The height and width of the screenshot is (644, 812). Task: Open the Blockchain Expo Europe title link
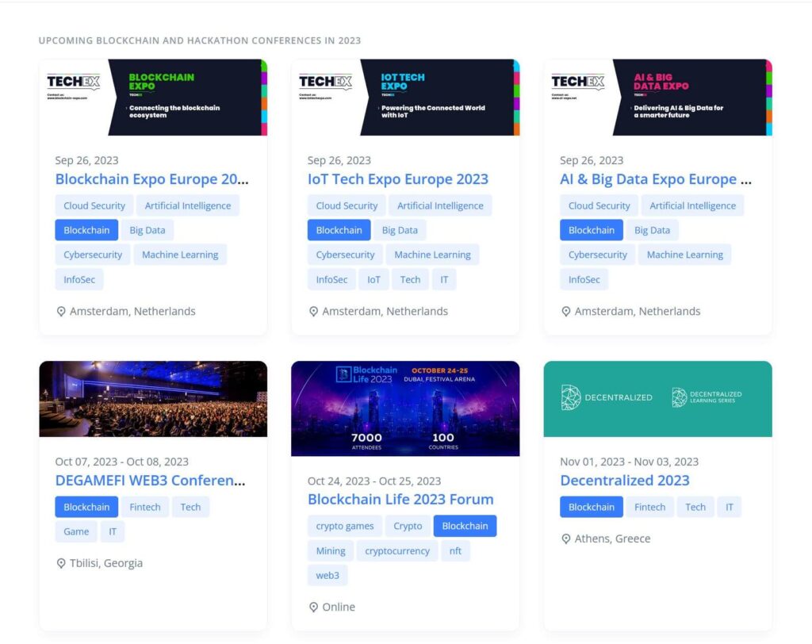pos(151,179)
